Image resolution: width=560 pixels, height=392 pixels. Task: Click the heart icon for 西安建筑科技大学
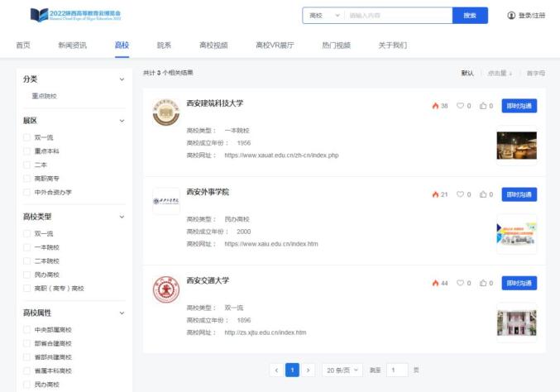461,106
